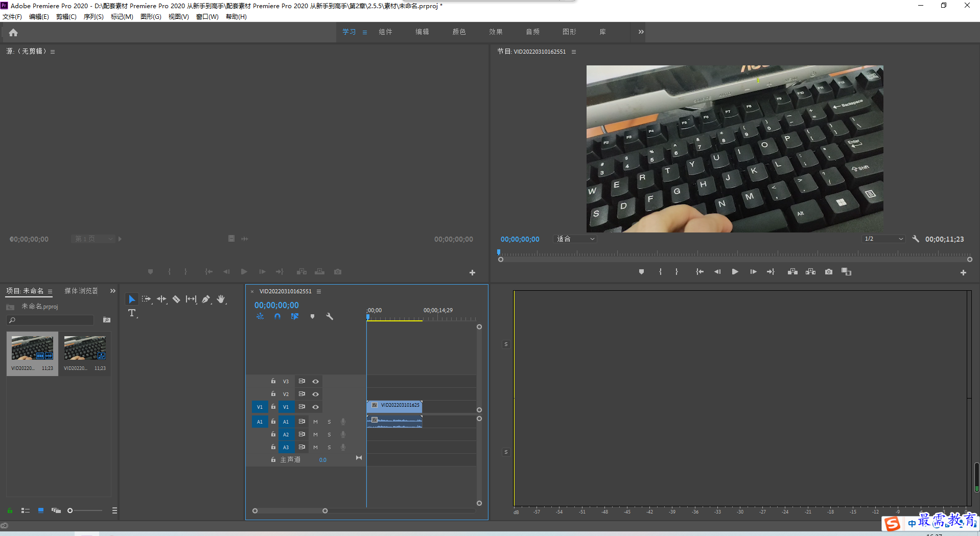Image resolution: width=980 pixels, height=536 pixels.
Task: Select the Type tool
Action: [x=132, y=313]
